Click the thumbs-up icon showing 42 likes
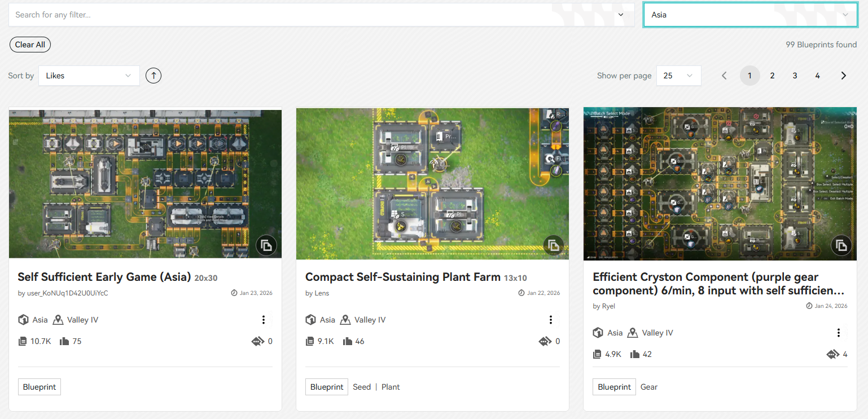 (635, 354)
